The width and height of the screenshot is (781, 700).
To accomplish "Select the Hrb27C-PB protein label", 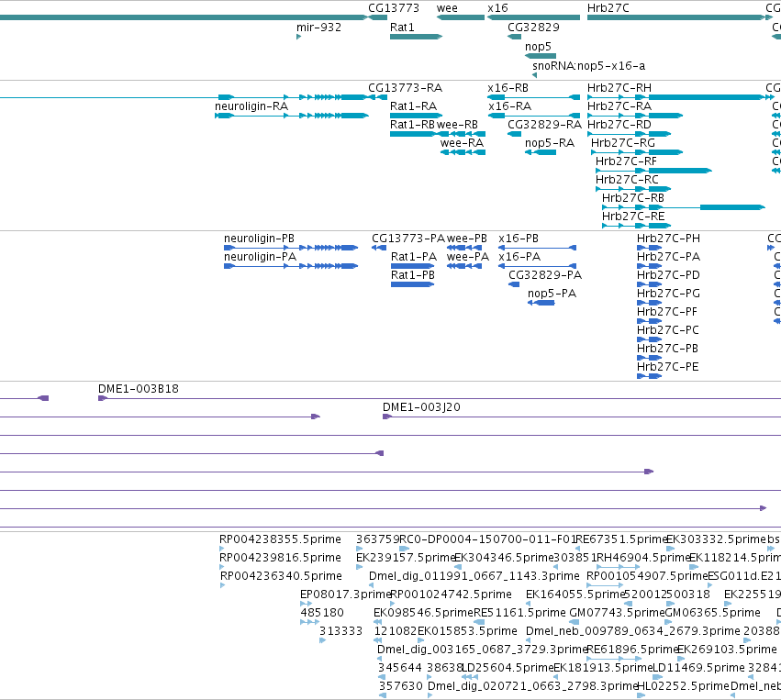I will (667, 349).
